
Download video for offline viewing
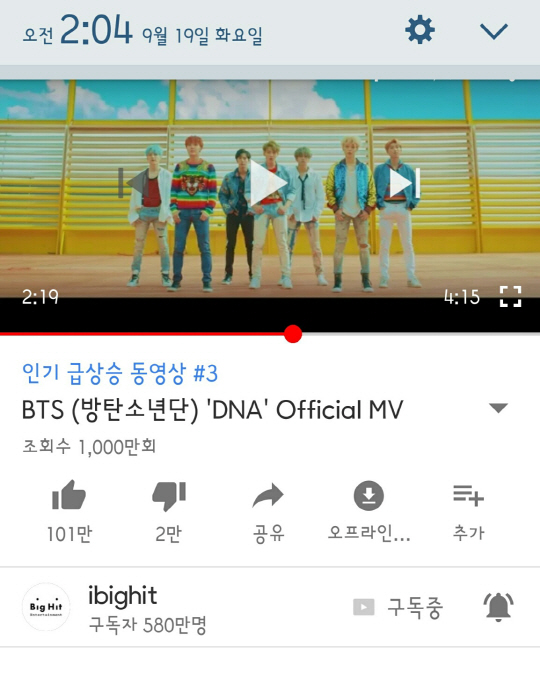369,496
